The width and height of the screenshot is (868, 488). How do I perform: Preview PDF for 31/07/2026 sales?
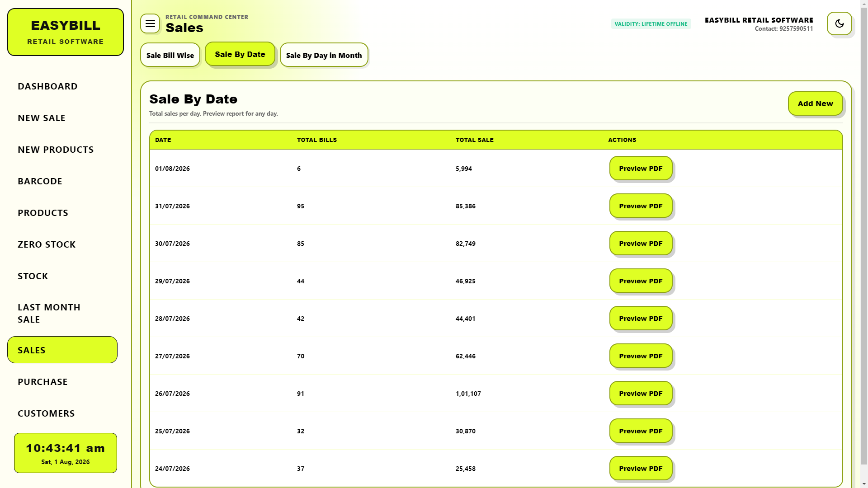[x=641, y=206]
